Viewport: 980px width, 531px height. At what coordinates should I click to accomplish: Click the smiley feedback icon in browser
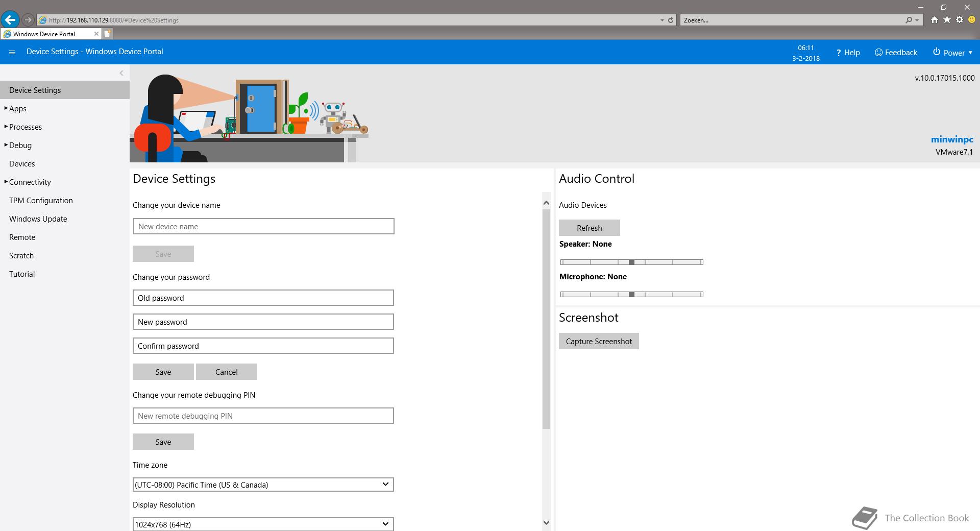(x=972, y=20)
